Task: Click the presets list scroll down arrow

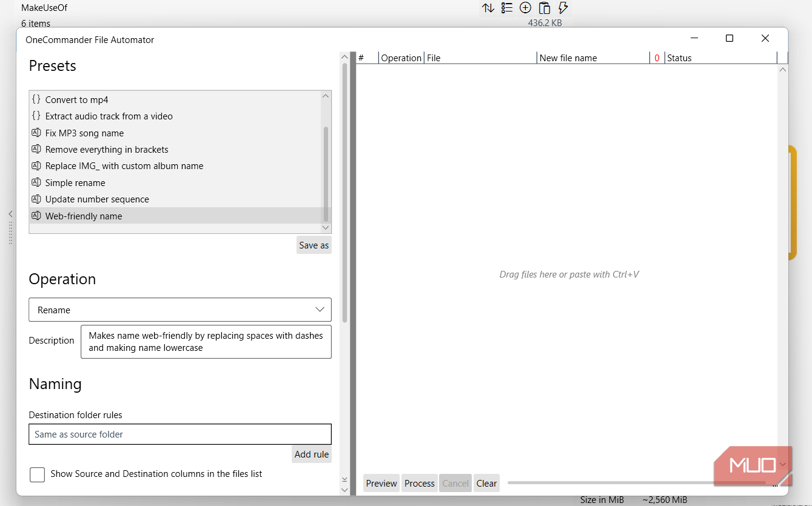Action: point(326,228)
